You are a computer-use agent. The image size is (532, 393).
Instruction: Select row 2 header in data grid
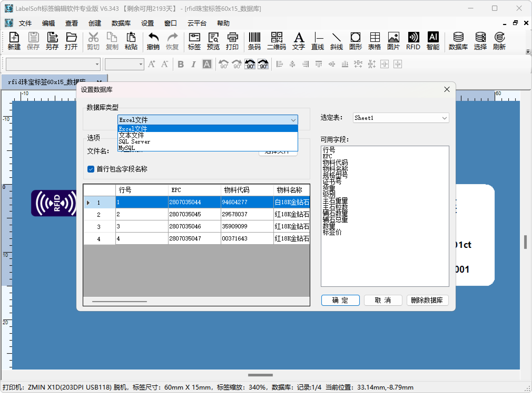pyautogui.click(x=99, y=214)
